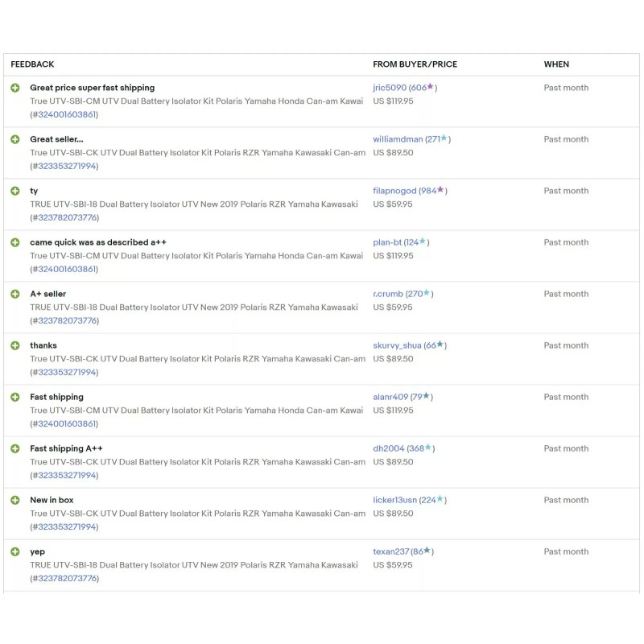Click the WHEN column header
This screenshot has height=644, width=644.
click(556, 64)
